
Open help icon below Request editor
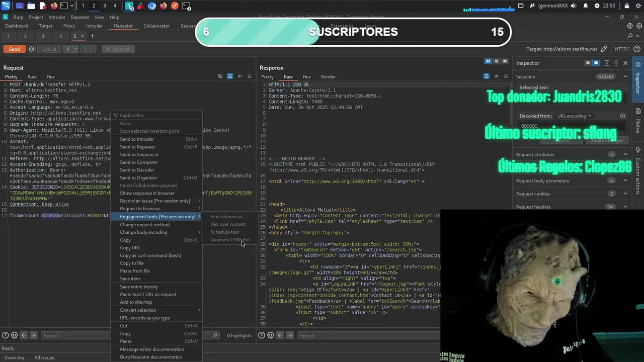(x=5, y=335)
